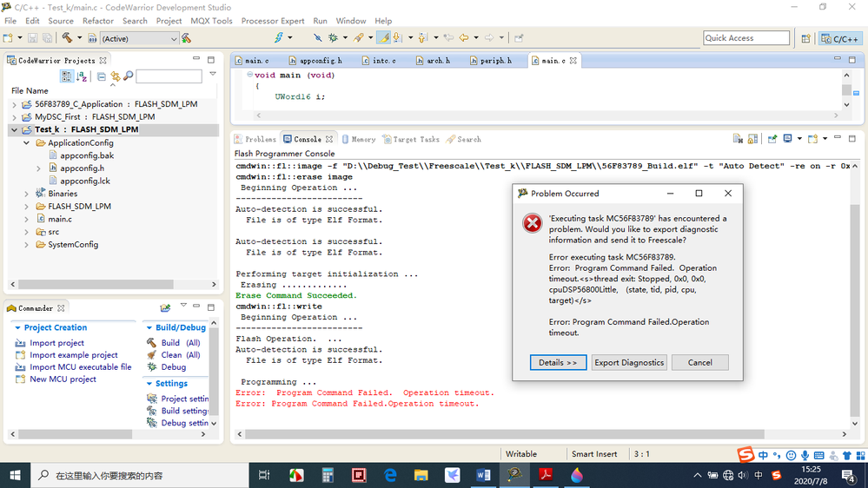Open the MQX Tools menu

[x=211, y=21]
